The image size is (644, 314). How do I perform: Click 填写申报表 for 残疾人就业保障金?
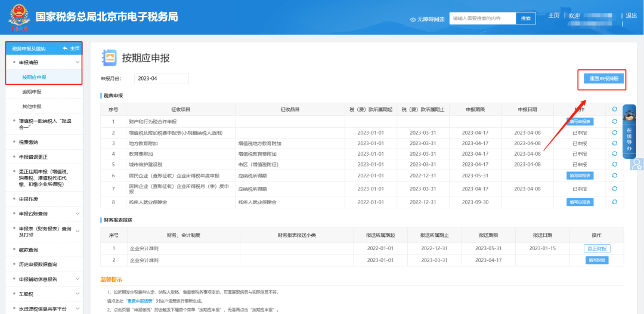pyautogui.click(x=580, y=202)
